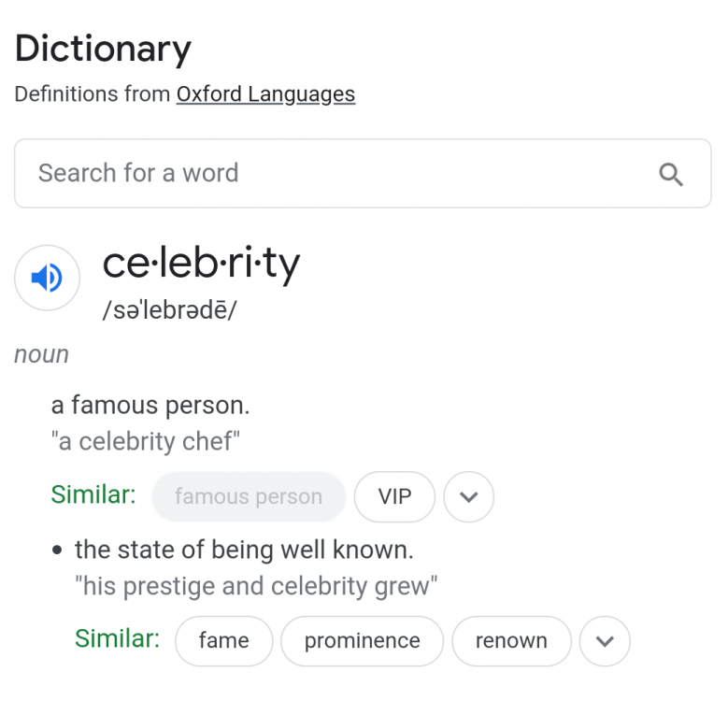Viewport: 728px width, 701px height.
Task: Choose the "prominence" synonym chip
Action: [362, 641]
